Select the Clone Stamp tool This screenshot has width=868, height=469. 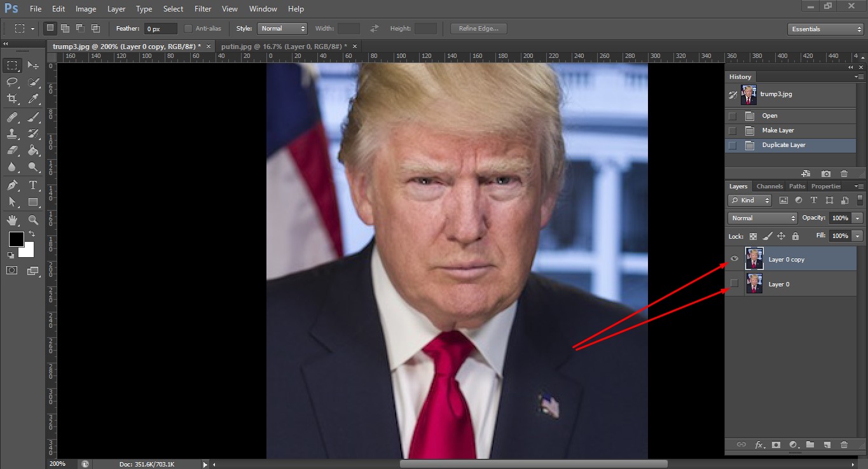tap(12, 134)
